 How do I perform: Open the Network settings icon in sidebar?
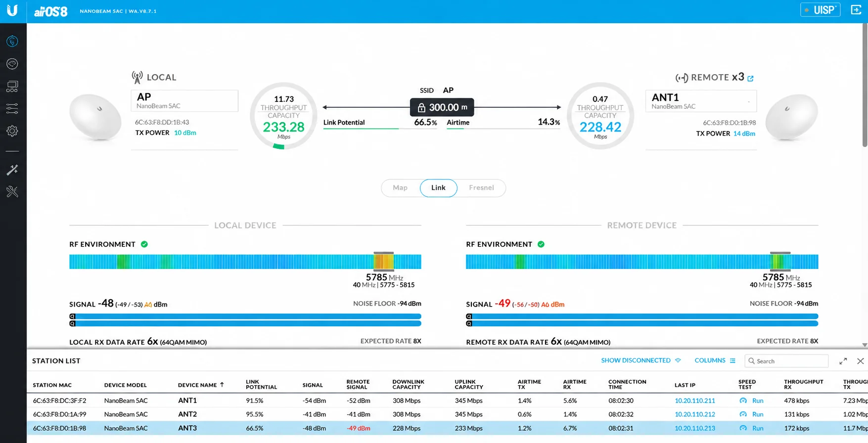12,87
